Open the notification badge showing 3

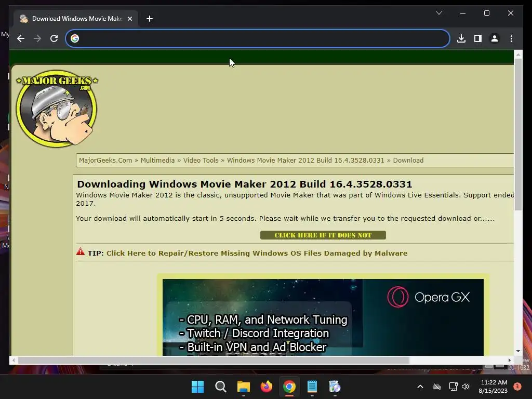pos(517,387)
